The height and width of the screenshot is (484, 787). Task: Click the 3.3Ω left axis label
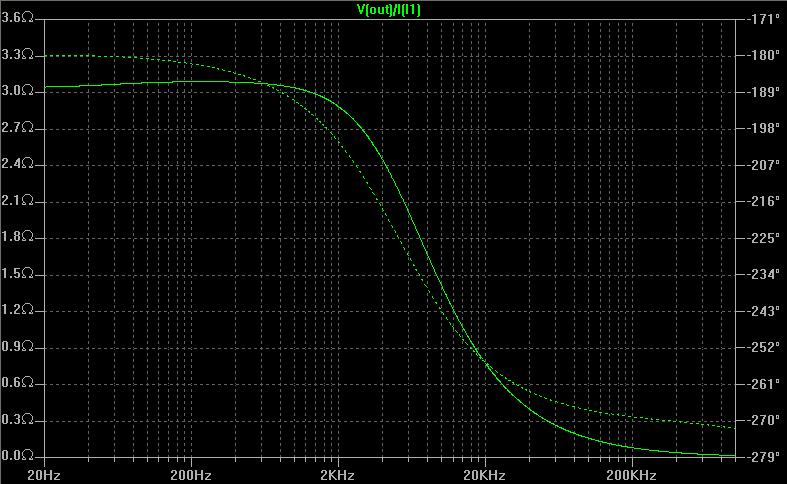[x=18, y=55]
